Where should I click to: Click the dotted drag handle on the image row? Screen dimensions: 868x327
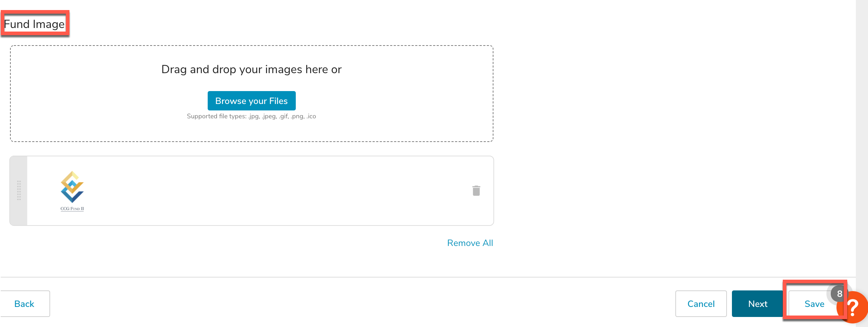19,190
